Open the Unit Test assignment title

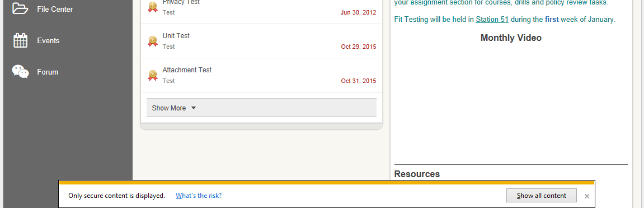click(176, 36)
